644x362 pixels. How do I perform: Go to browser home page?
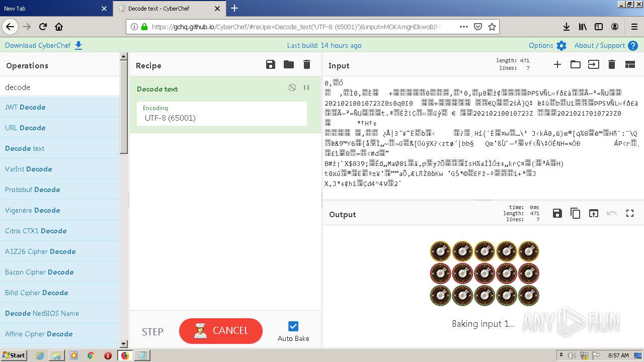(59, 27)
